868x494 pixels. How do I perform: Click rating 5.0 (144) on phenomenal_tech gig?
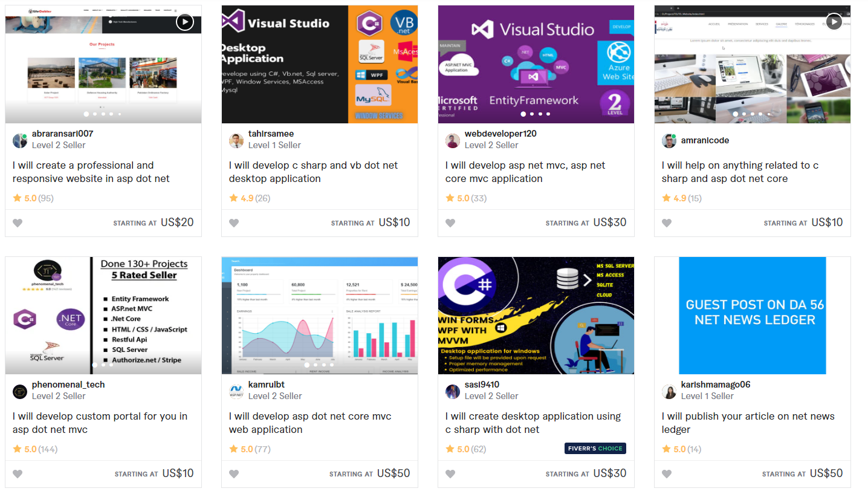click(36, 449)
